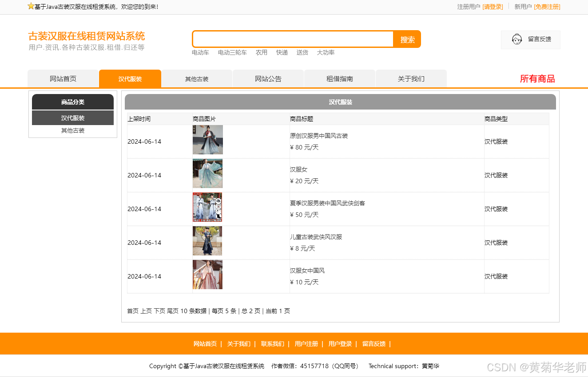
Task: Click the ¥ 10 元/天 price text
Action: [x=304, y=282]
